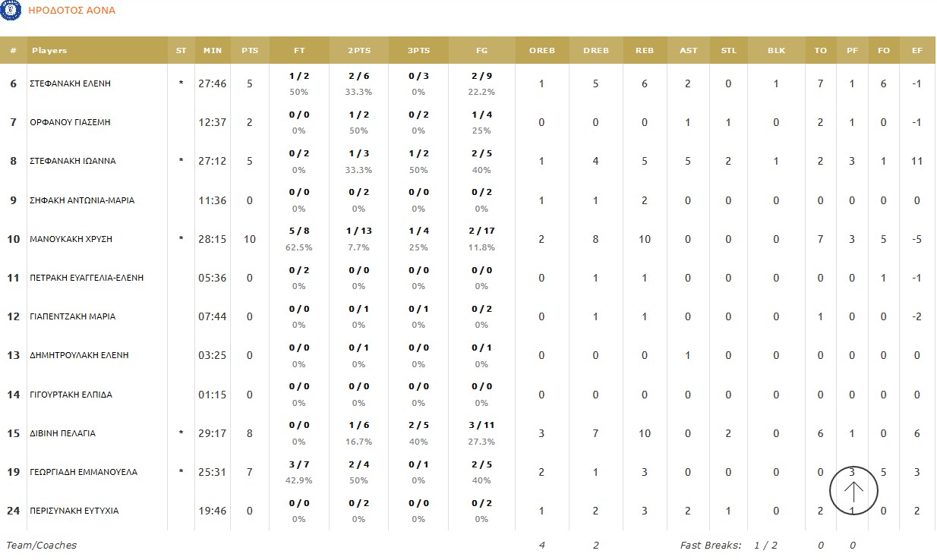Click the Players column header
The height and width of the screenshot is (560, 937).
pyautogui.click(x=49, y=51)
